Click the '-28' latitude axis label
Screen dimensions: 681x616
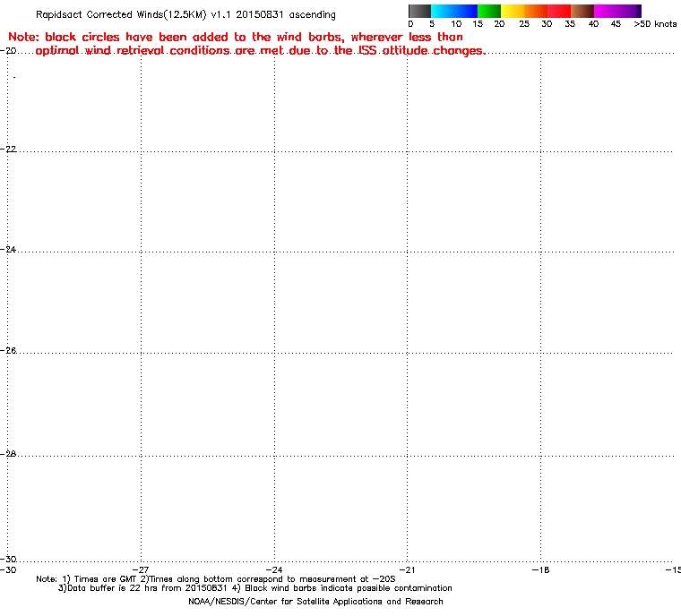(8, 454)
